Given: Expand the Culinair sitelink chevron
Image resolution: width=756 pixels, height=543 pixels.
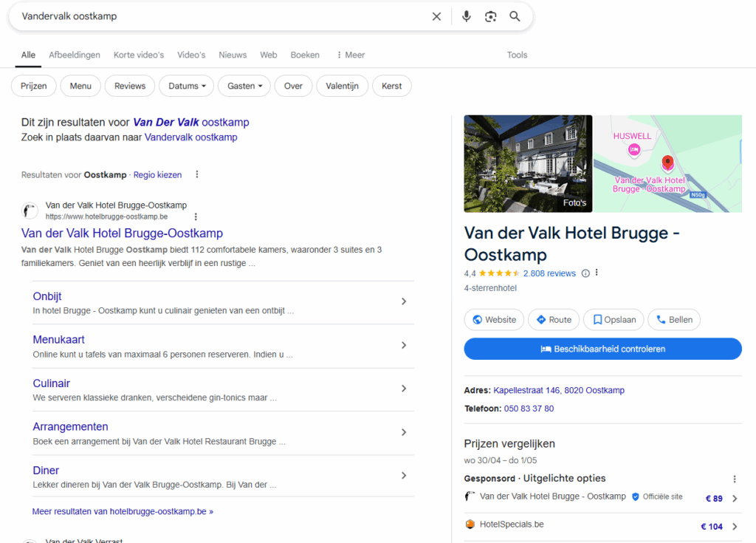Looking at the screenshot, I should pyautogui.click(x=404, y=389).
